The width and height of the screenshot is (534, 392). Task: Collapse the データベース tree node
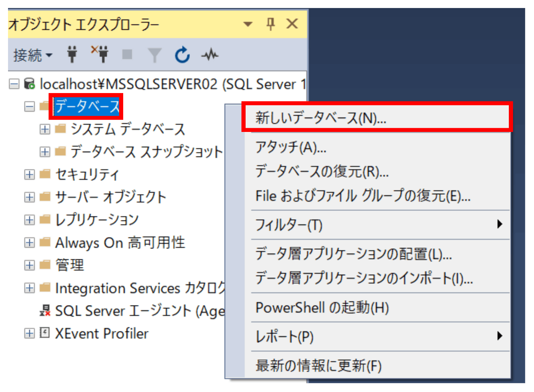point(29,106)
